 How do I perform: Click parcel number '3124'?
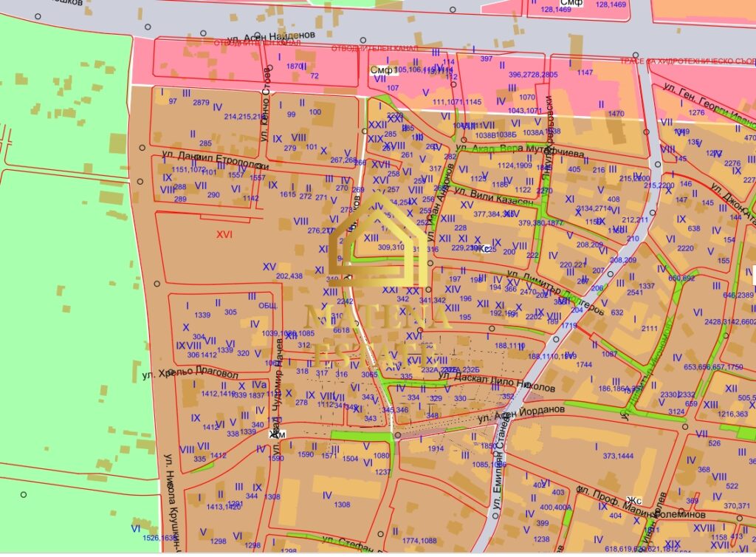tap(676, 411)
